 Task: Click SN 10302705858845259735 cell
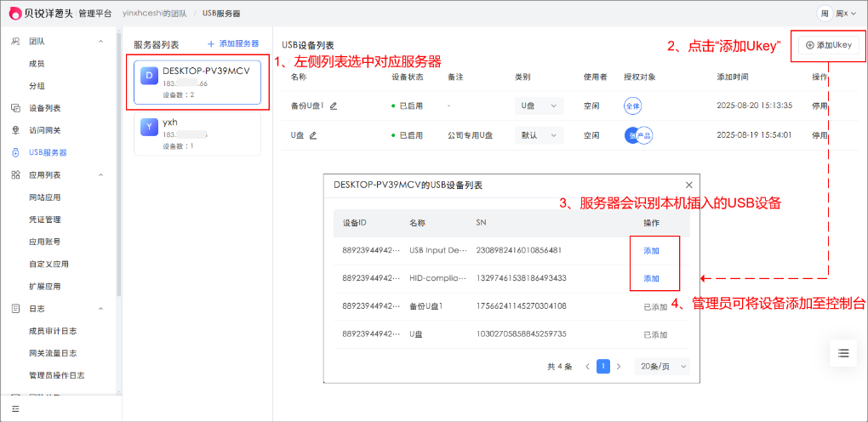click(522, 334)
